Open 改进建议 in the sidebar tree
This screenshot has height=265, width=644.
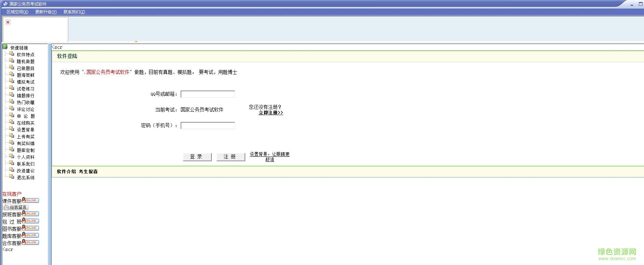pyautogui.click(x=26, y=171)
